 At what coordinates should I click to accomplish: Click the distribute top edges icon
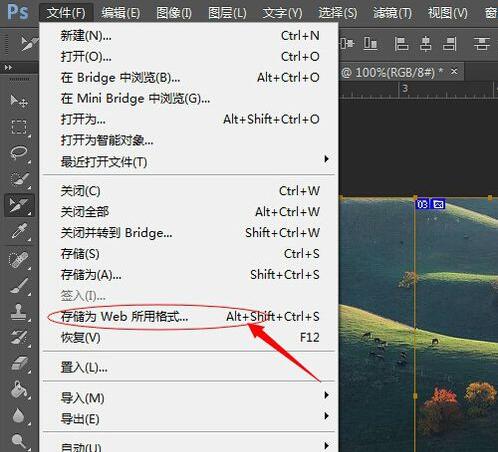pos(482,44)
